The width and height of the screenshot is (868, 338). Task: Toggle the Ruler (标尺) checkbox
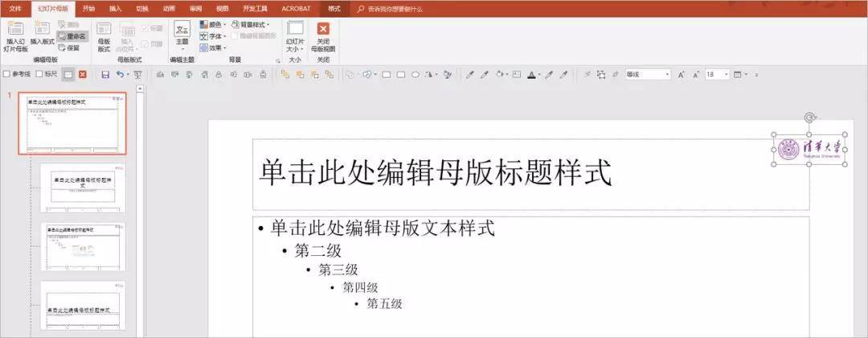(x=47, y=74)
